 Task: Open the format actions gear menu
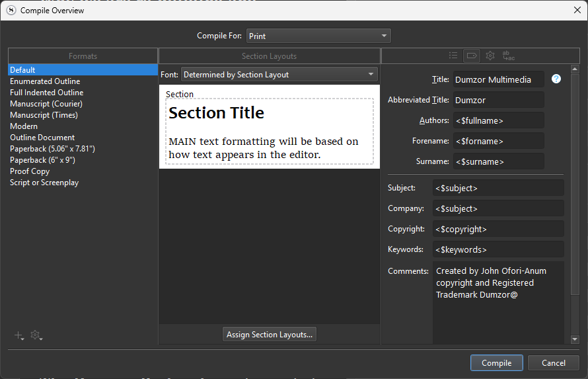(x=36, y=335)
